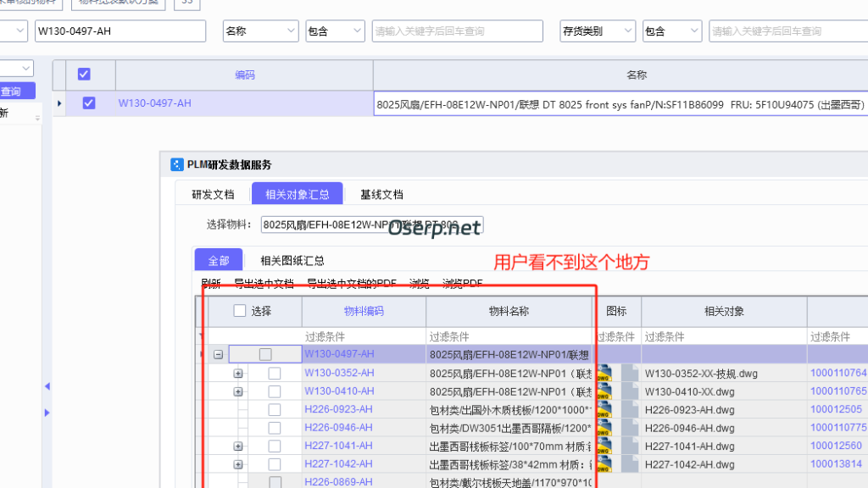Uncheck the select-all checkbox in the main grid header

coord(83,74)
